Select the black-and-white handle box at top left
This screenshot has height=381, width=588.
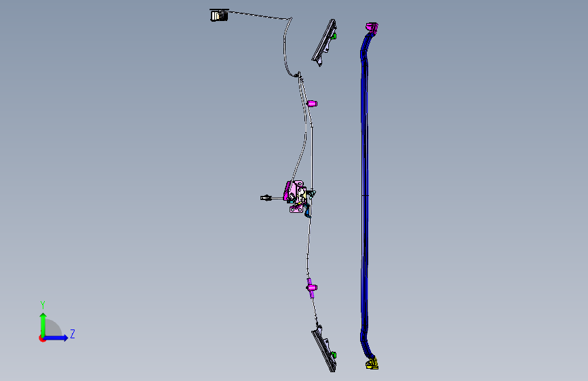click(219, 16)
